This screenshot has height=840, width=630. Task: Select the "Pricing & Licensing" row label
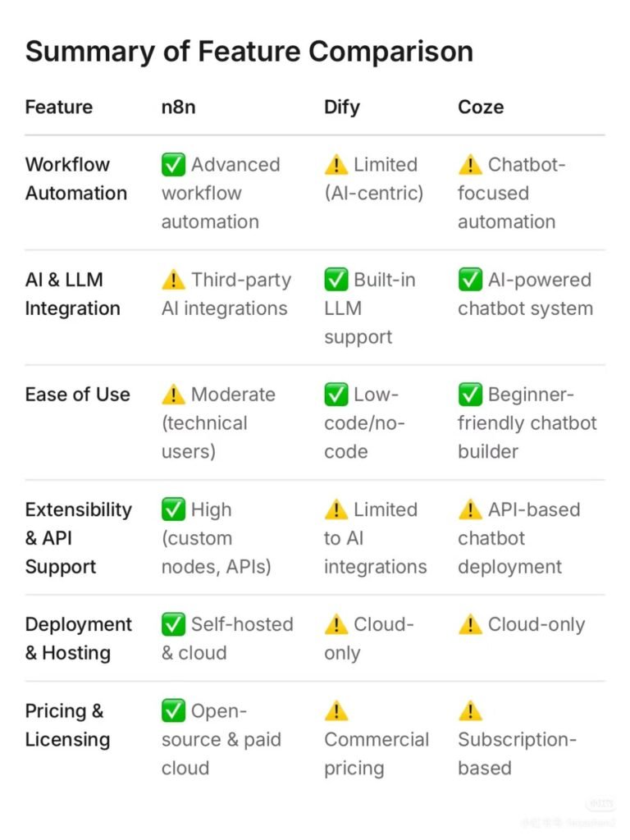67,725
